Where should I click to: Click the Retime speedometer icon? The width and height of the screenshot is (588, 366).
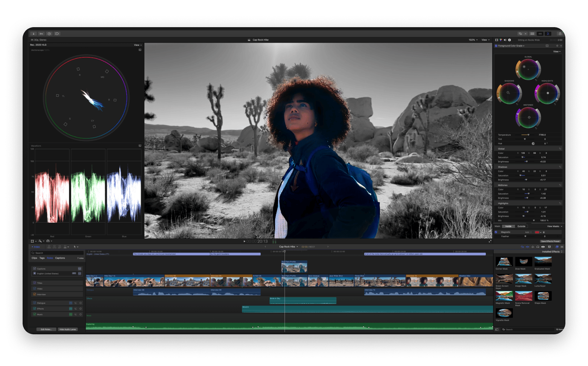pyautogui.click(x=48, y=241)
